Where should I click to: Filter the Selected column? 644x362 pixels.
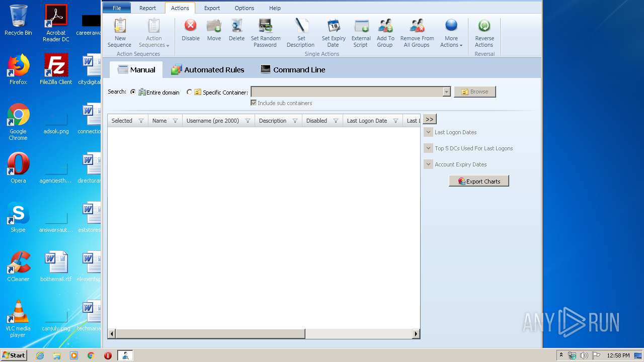point(141,121)
